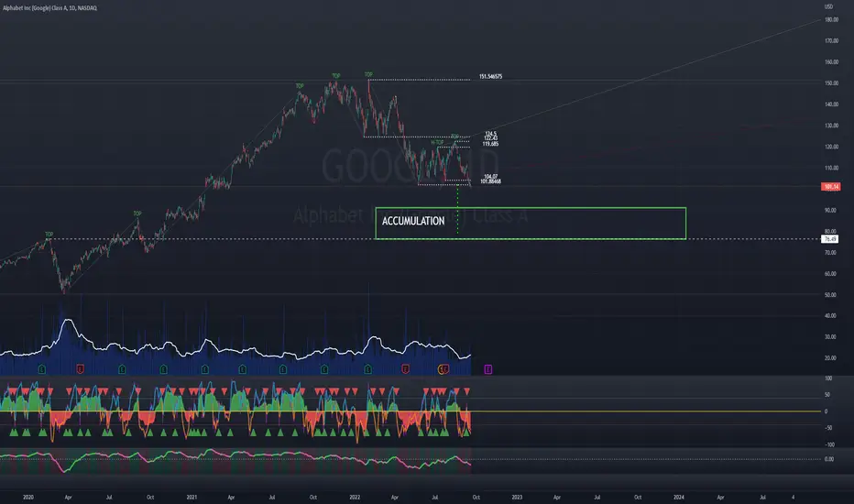Open the red earnings marker near April 2020

click(81, 369)
